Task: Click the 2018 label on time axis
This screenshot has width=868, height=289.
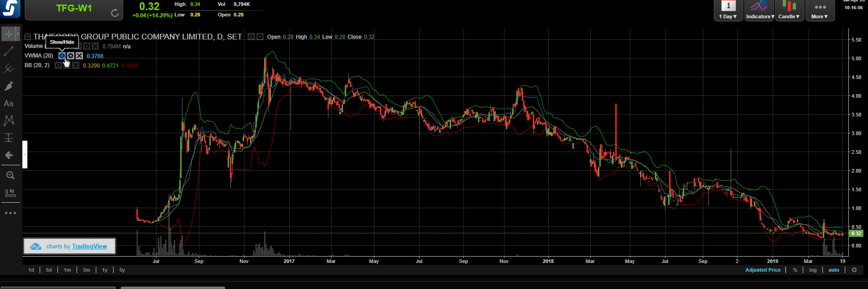Action: pos(548,261)
